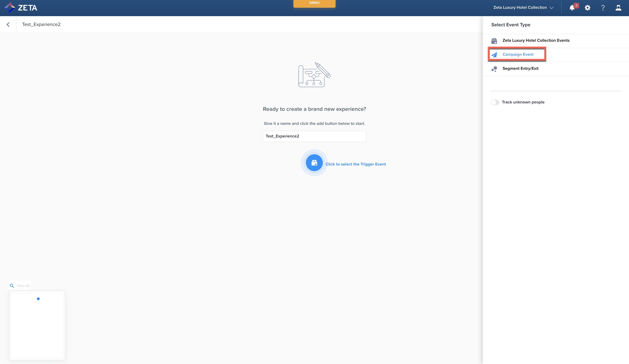
Task: Select Segment Entry/Exit event type
Action: coord(556,69)
